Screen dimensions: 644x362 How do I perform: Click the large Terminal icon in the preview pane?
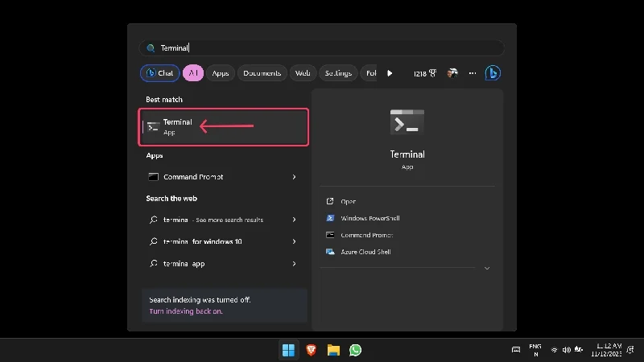(407, 122)
